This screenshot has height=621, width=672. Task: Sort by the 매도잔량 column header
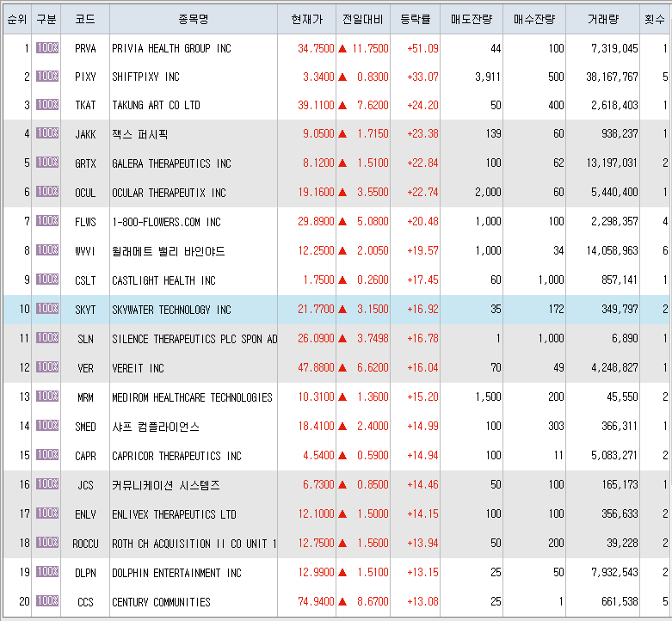coord(472,19)
